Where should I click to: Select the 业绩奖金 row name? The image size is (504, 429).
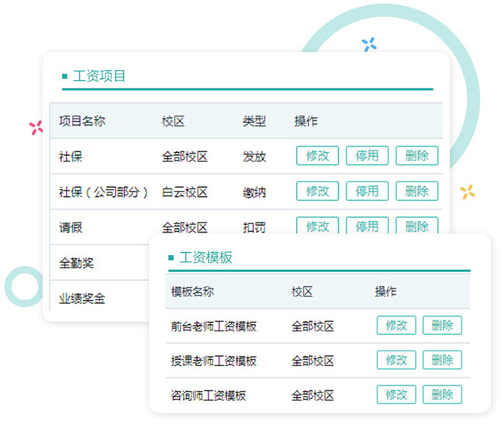click(x=82, y=298)
